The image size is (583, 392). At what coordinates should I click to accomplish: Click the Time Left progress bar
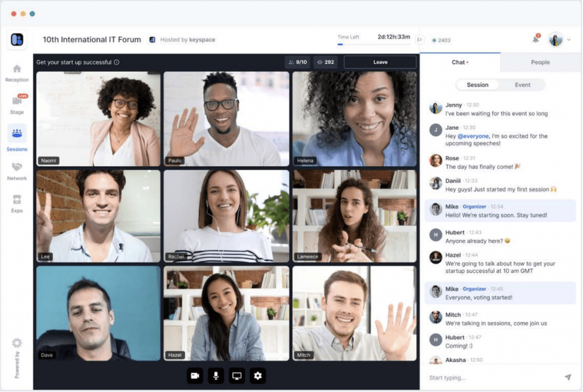[373, 44]
